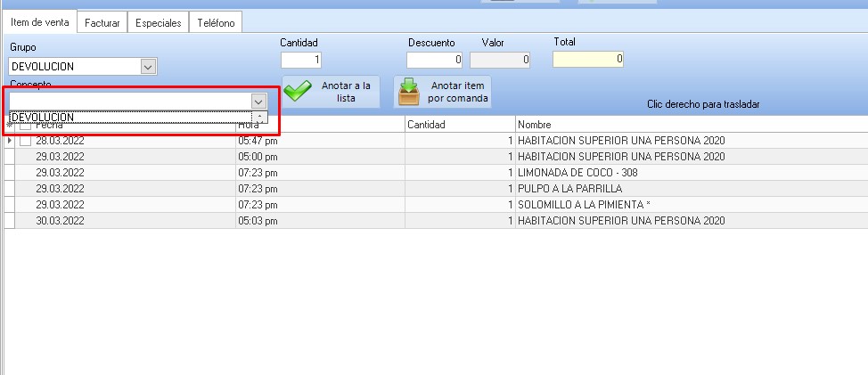Open the Concepto combo box arrow
This screenshot has height=375, width=868.
coord(258,102)
